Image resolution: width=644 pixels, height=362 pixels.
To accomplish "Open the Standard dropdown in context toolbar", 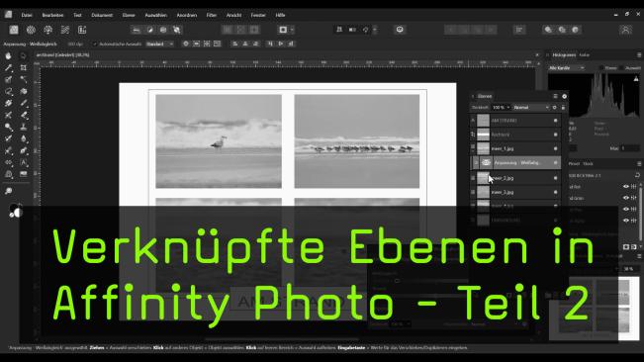I will point(160,44).
